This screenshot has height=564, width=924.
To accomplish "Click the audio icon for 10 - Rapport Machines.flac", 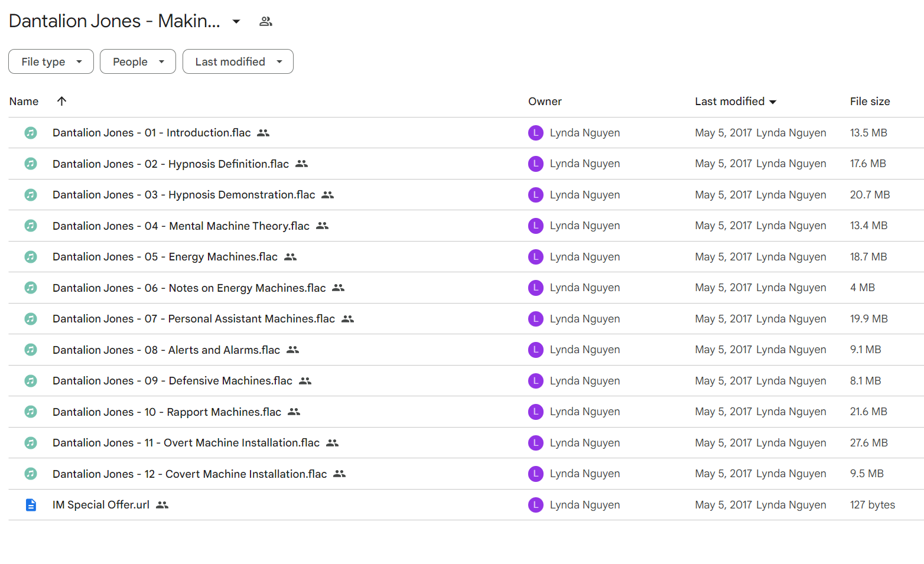I will (x=31, y=412).
